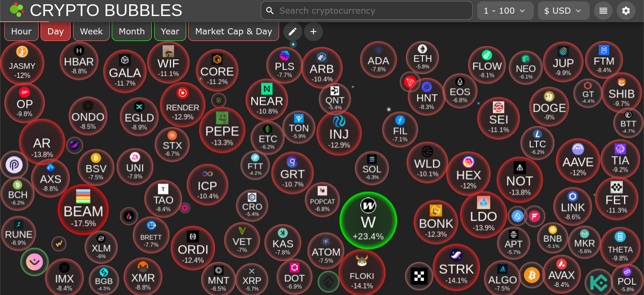The width and height of the screenshot is (644, 295).
Task: Open the $ USD currency dropdown
Action: point(564,11)
